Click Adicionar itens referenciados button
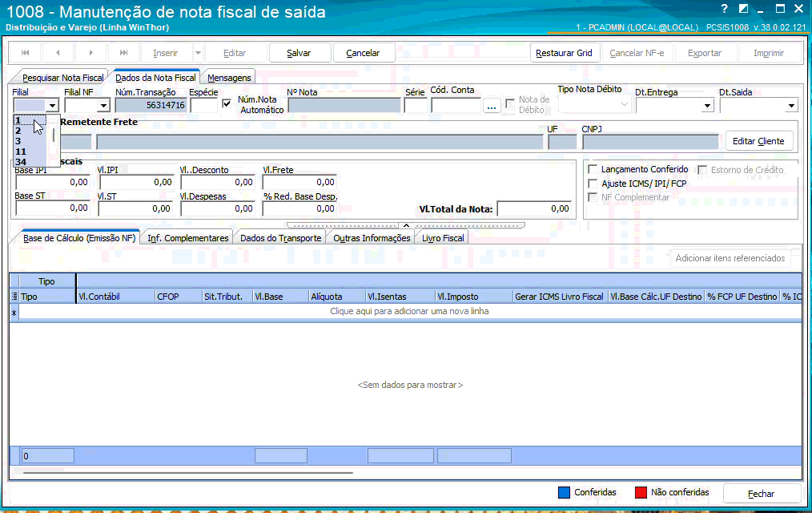Image resolution: width=812 pixels, height=513 pixels. click(730, 258)
